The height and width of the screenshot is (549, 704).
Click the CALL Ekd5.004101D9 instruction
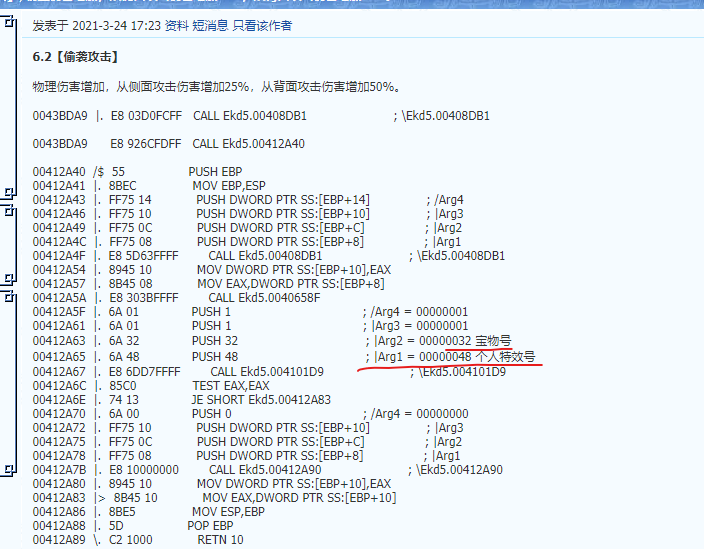267,371
